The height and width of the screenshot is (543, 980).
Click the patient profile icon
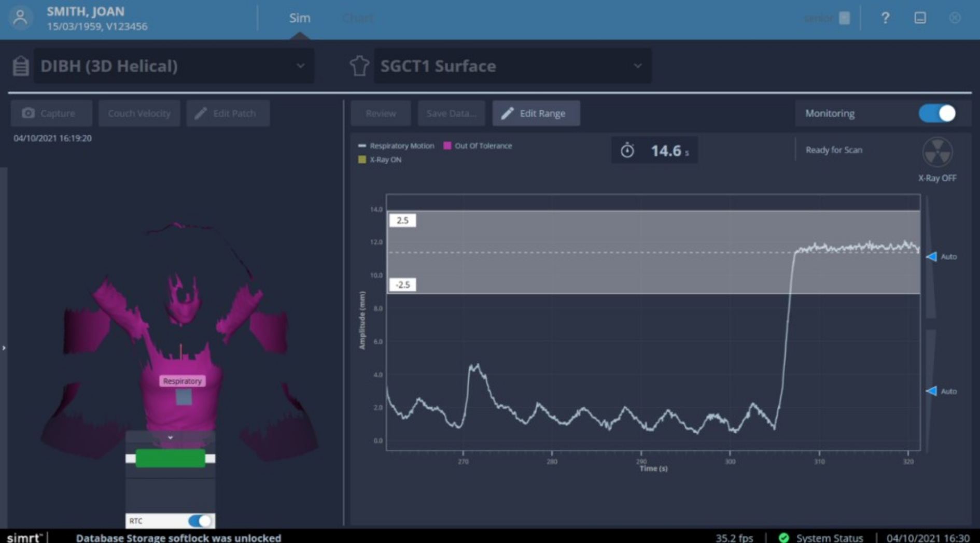point(20,18)
